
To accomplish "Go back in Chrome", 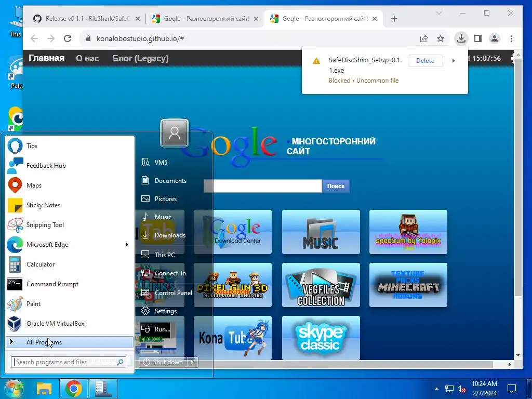I will (x=34, y=38).
